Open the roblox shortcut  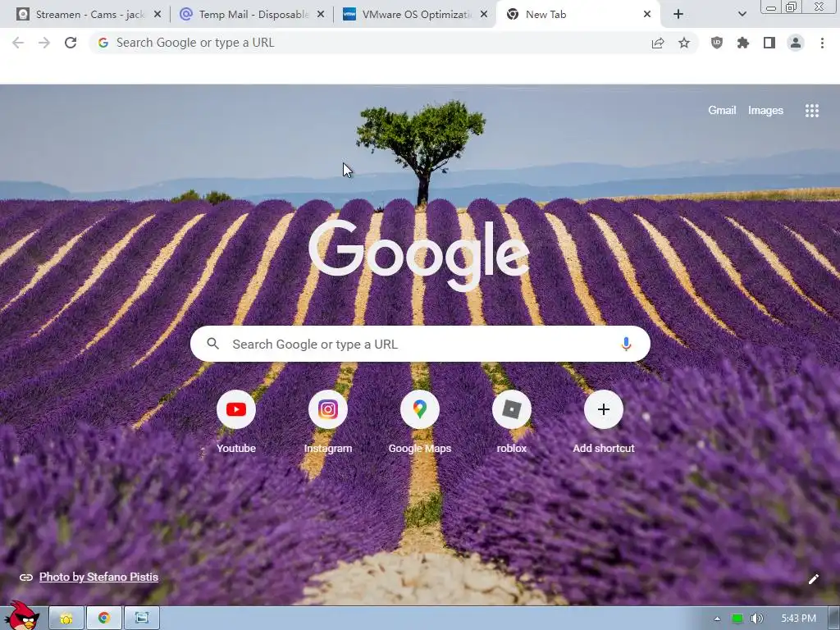(x=512, y=422)
